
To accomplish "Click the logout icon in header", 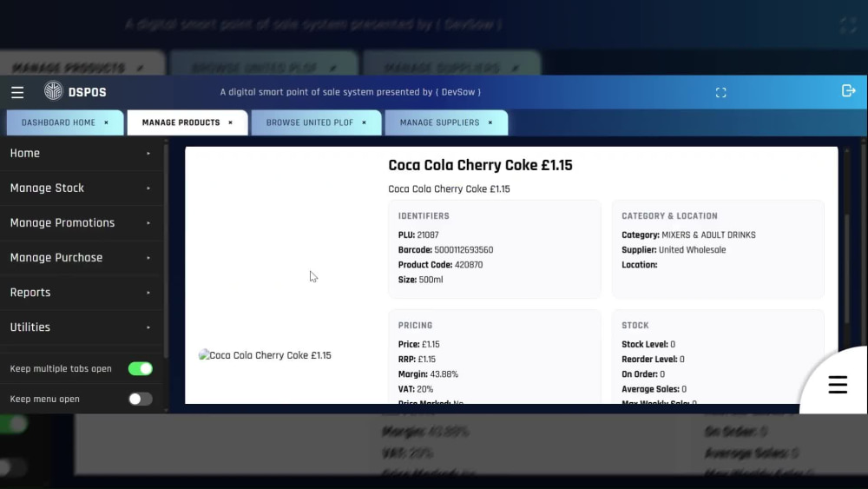I will [848, 91].
